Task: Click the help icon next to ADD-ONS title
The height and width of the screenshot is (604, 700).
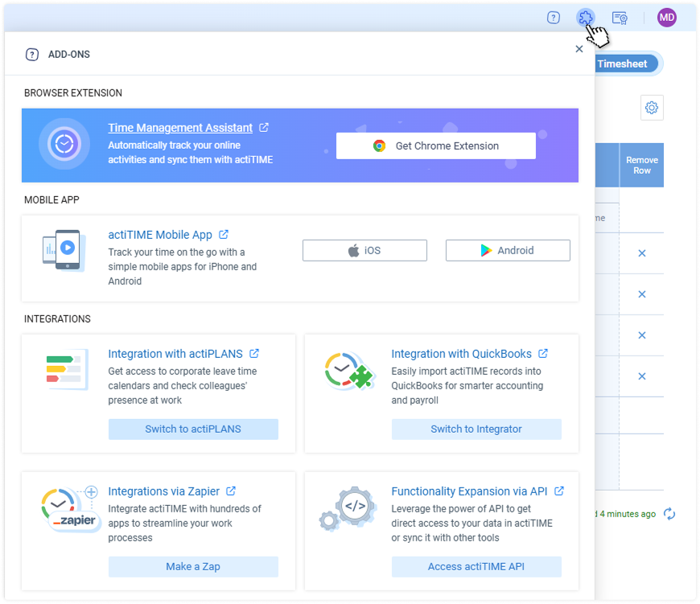Action: (x=32, y=55)
